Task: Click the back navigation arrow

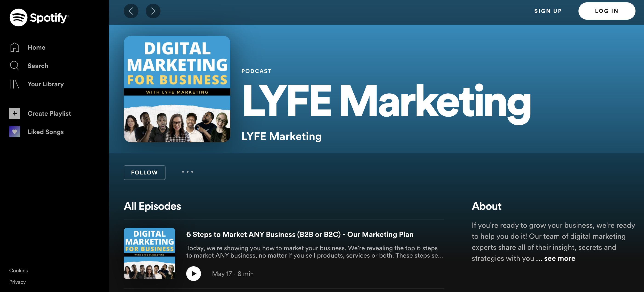Action: pyautogui.click(x=131, y=11)
